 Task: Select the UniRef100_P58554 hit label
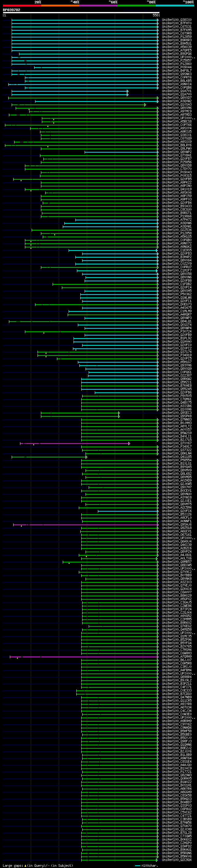coord(177,460)
